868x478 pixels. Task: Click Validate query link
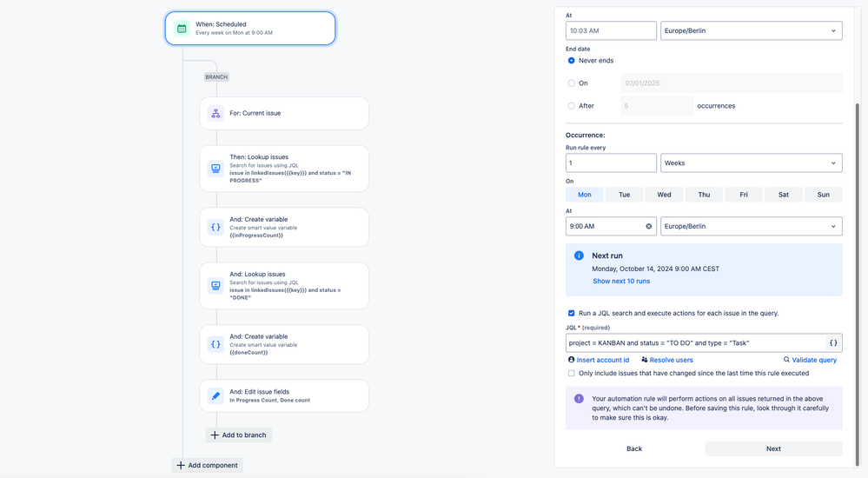pyautogui.click(x=814, y=360)
